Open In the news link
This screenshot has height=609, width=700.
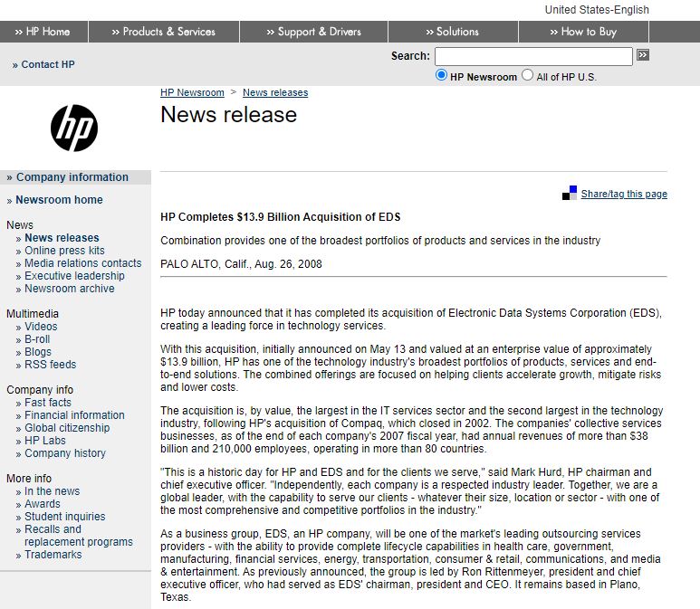tap(53, 491)
